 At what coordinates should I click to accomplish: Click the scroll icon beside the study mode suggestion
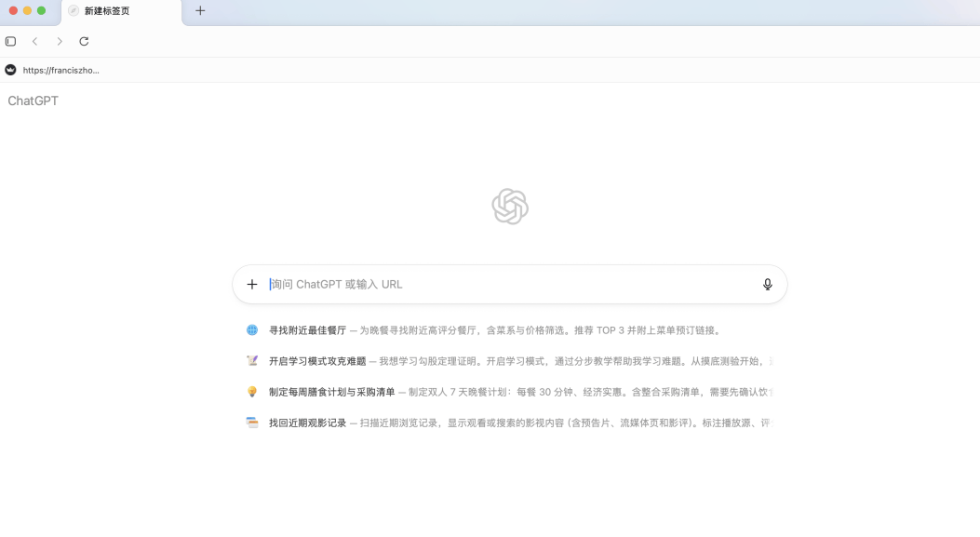pos(252,361)
